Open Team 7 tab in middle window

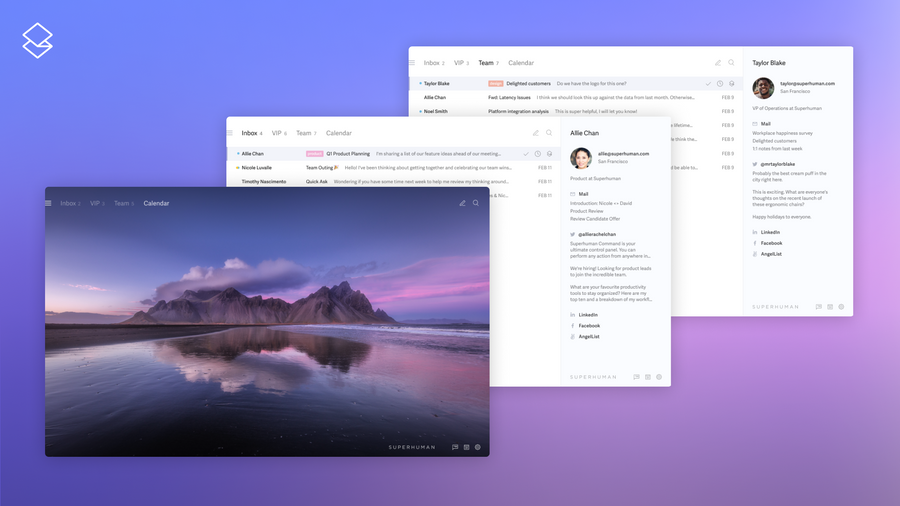(306, 133)
